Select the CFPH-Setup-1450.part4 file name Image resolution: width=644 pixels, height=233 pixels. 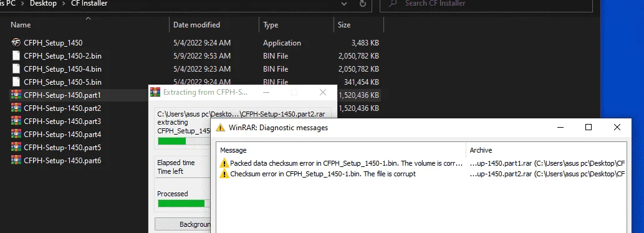click(x=62, y=135)
